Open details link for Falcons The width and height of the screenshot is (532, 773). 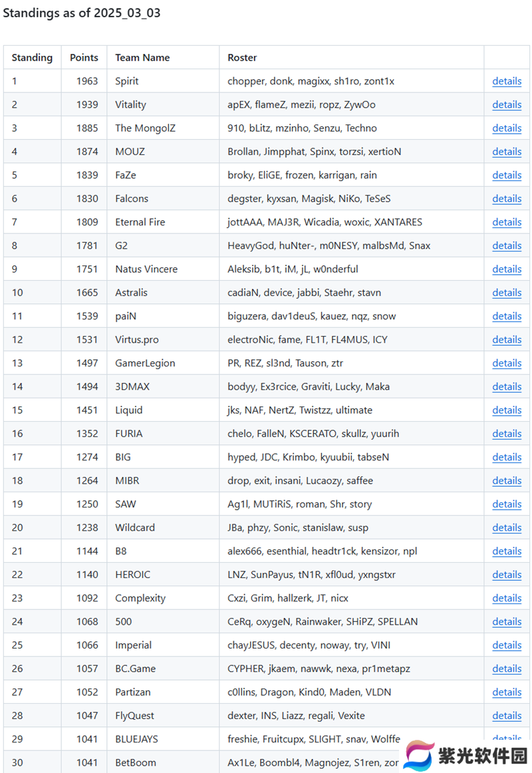click(x=506, y=199)
